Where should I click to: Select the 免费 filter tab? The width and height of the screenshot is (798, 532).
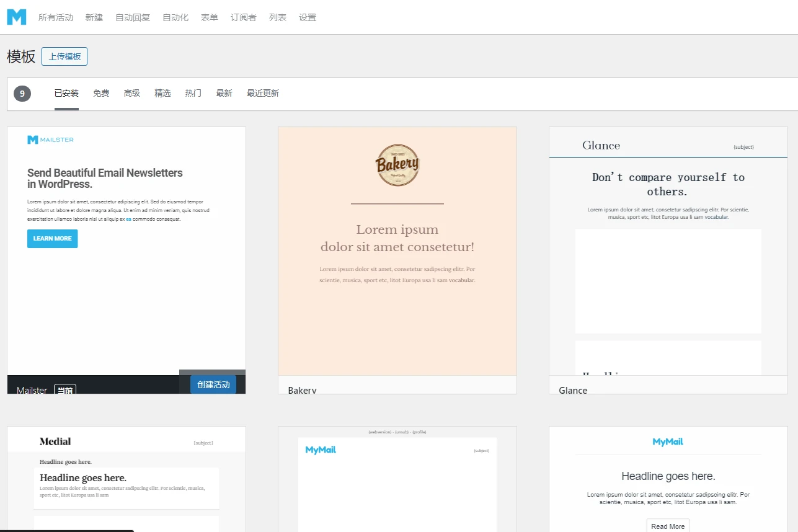pyautogui.click(x=100, y=93)
